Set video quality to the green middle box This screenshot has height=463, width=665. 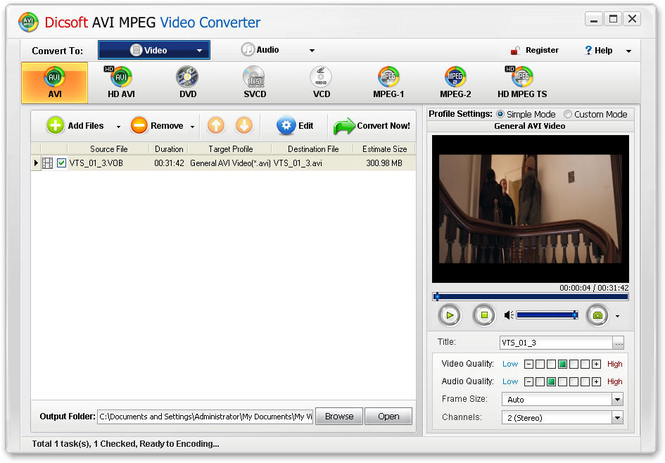(x=562, y=364)
